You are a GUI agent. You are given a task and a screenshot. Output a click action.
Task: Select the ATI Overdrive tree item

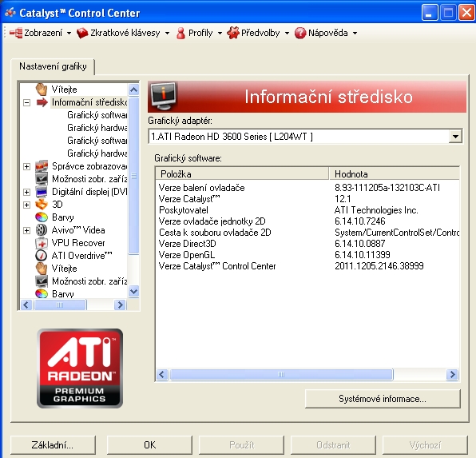pyautogui.click(x=81, y=256)
